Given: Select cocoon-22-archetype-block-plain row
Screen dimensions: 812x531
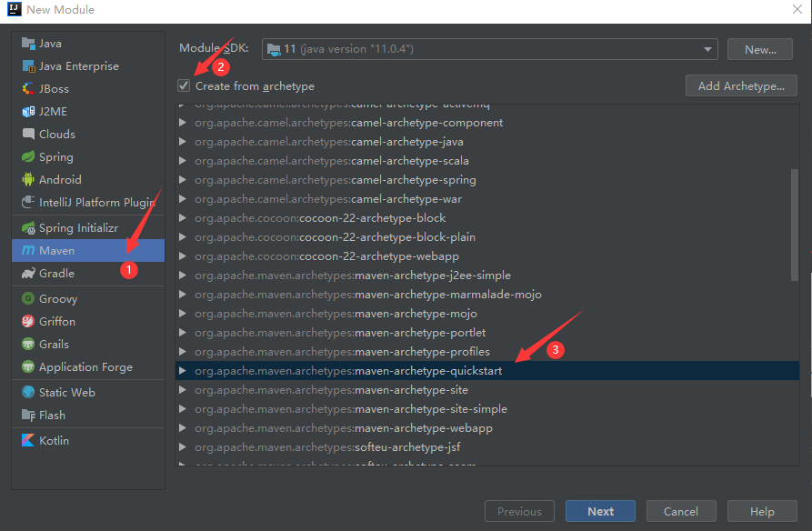Looking at the screenshot, I should click(487, 237).
